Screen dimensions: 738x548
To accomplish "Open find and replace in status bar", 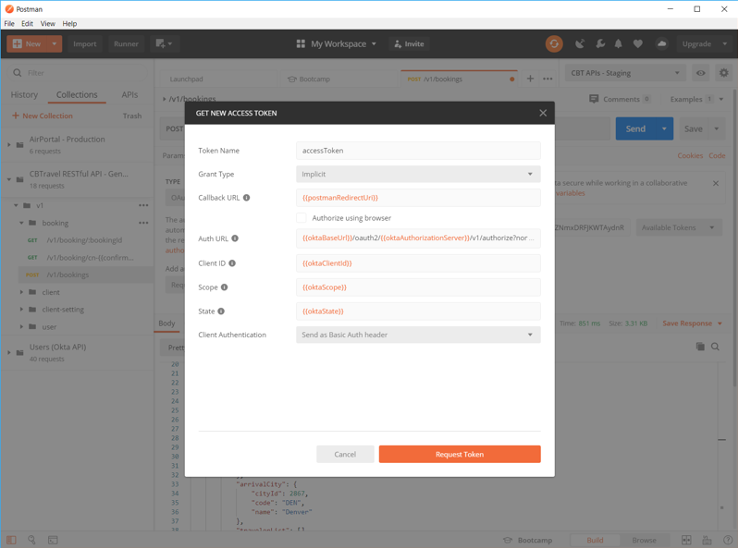I will point(32,540).
